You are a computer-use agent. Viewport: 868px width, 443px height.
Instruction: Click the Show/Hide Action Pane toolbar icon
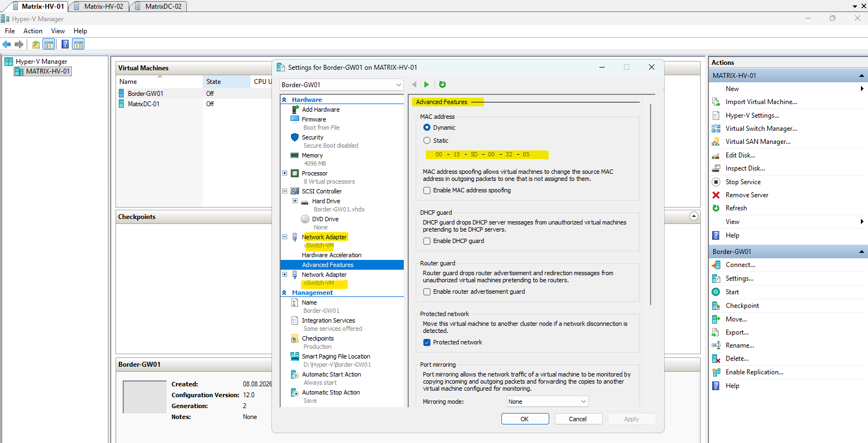click(78, 45)
